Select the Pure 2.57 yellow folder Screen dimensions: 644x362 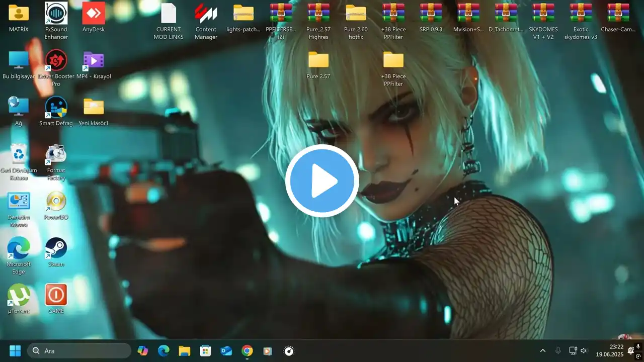pos(318,60)
